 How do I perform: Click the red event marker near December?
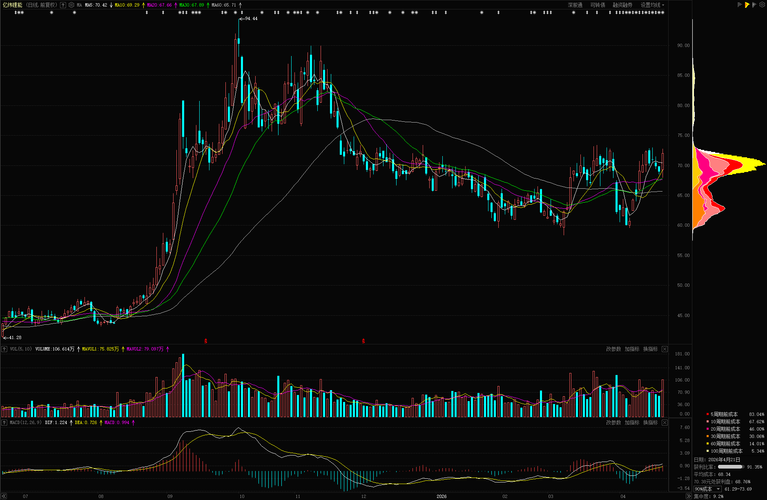363,341
